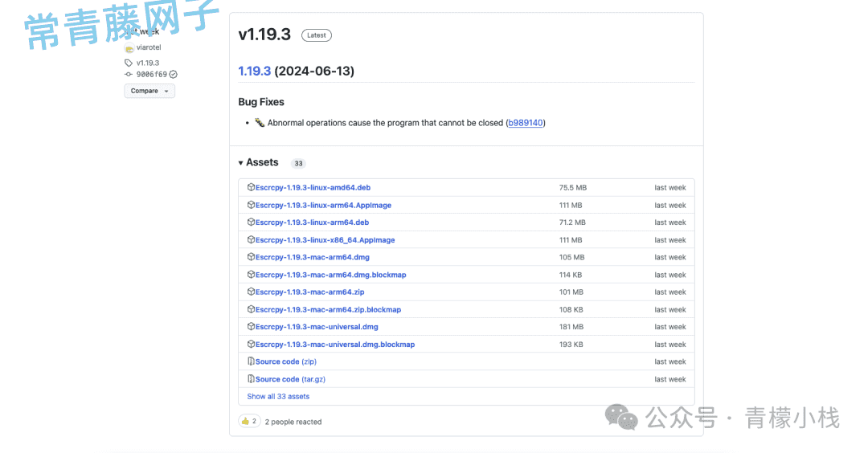Click package icon beside linux-arm64.deb asset
868x453 pixels.
251,222
